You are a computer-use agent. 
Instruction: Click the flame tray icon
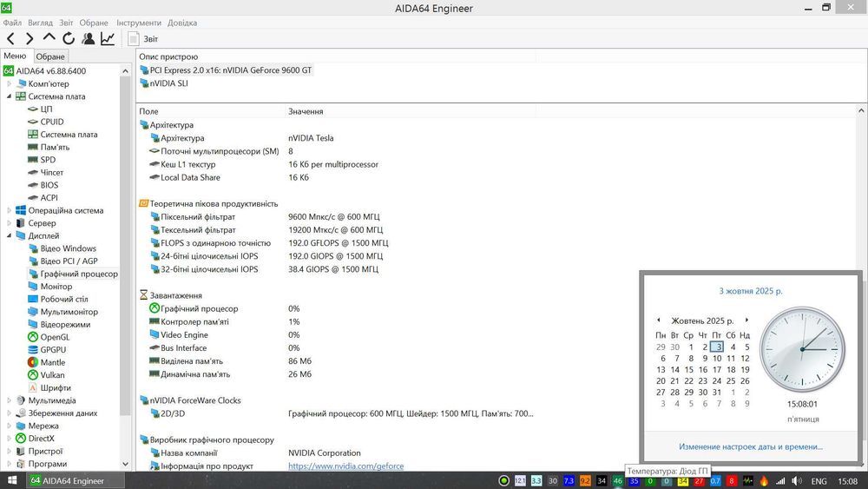(x=764, y=480)
